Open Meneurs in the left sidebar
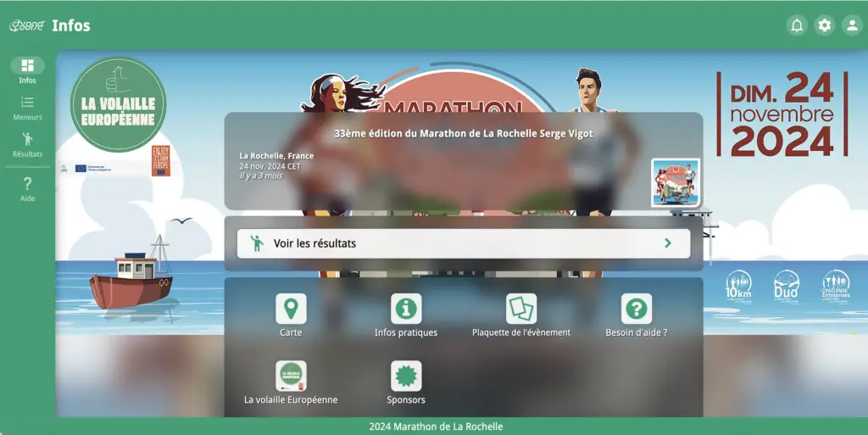Viewport: 868px width, 435px height. [27, 109]
